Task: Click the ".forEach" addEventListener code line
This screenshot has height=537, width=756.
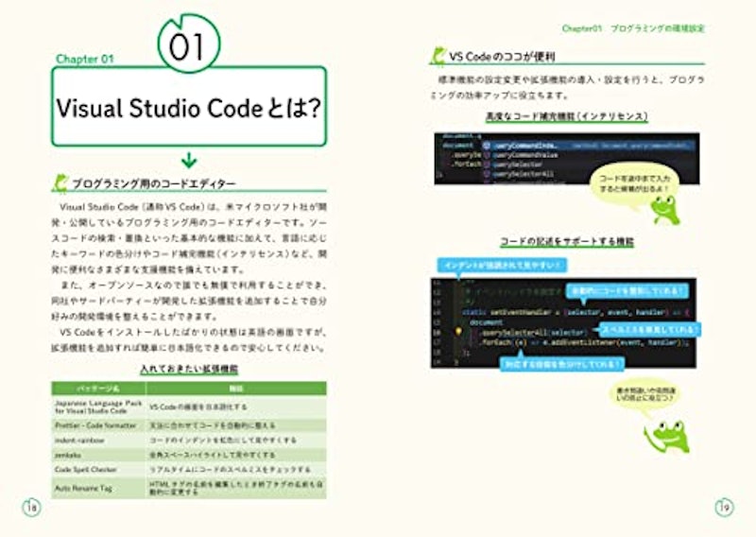Action: point(582,342)
